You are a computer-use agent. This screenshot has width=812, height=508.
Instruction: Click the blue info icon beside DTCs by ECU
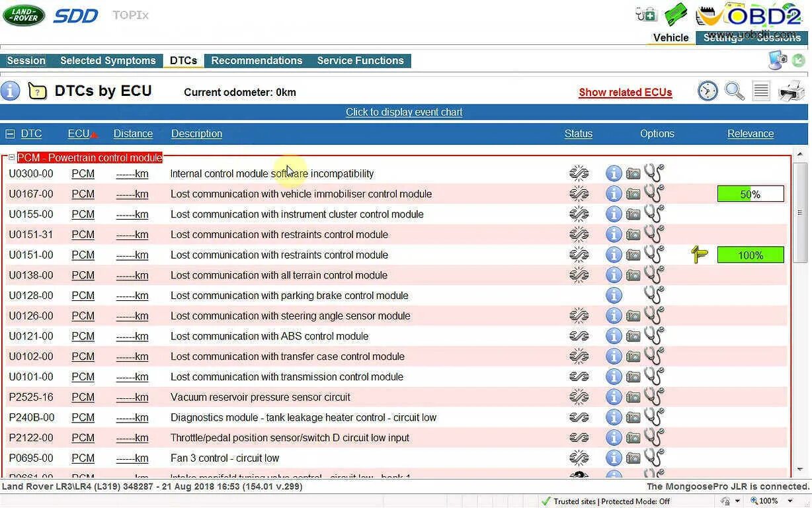coord(10,91)
